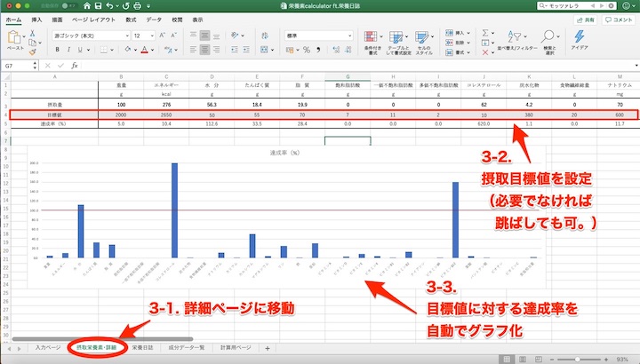Apply comma style number format
Viewport: 640px width, 364px height.
pyautogui.click(x=318, y=50)
